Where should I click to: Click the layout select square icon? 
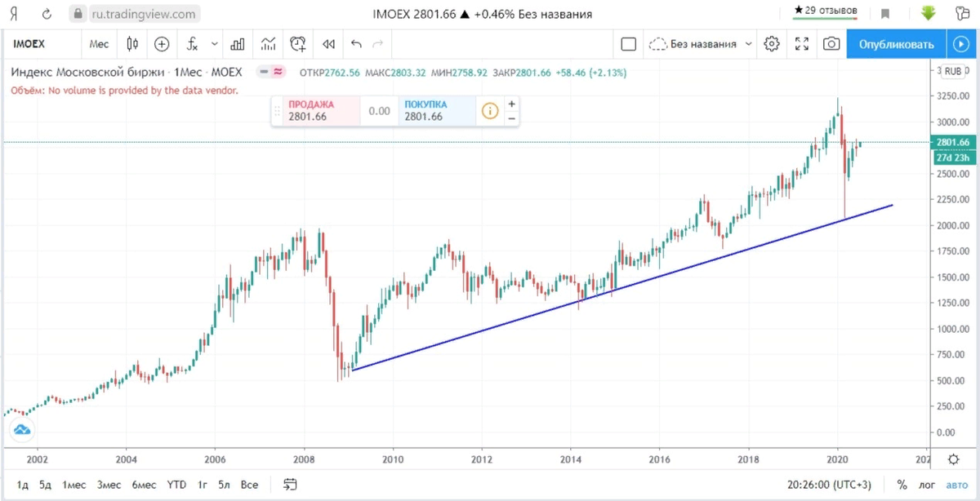(x=629, y=44)
